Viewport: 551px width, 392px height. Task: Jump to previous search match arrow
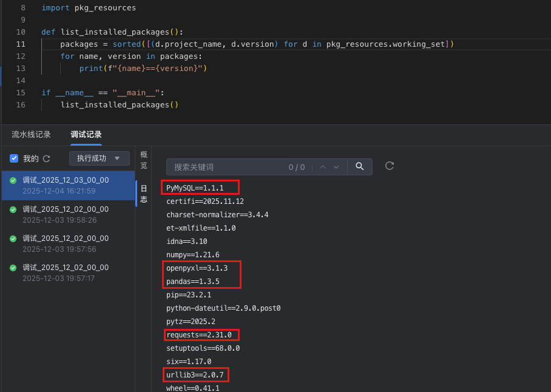point(323,167)
